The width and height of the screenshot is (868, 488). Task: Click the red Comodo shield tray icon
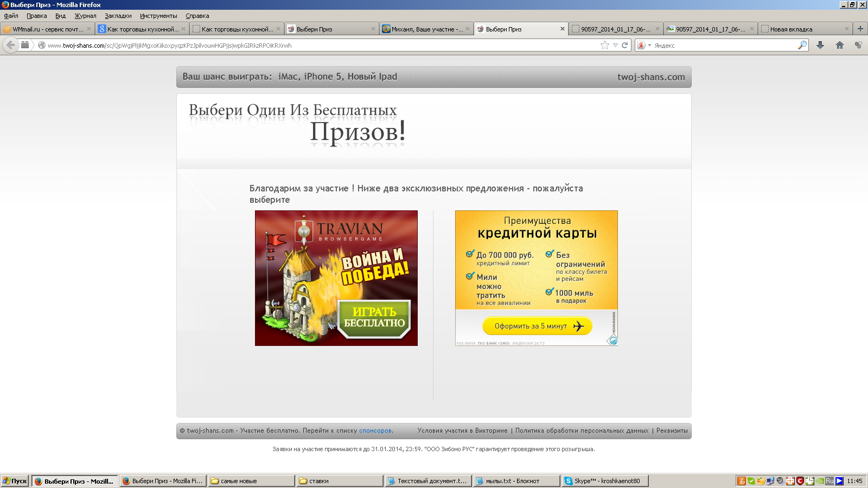[x=800, y=481]
